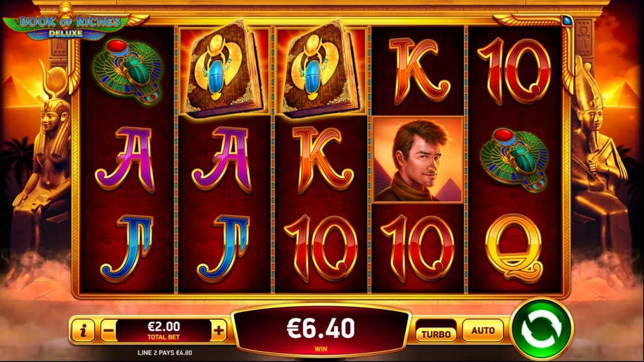
Task: Increase total bet with plus button
Action: point(219,330)
